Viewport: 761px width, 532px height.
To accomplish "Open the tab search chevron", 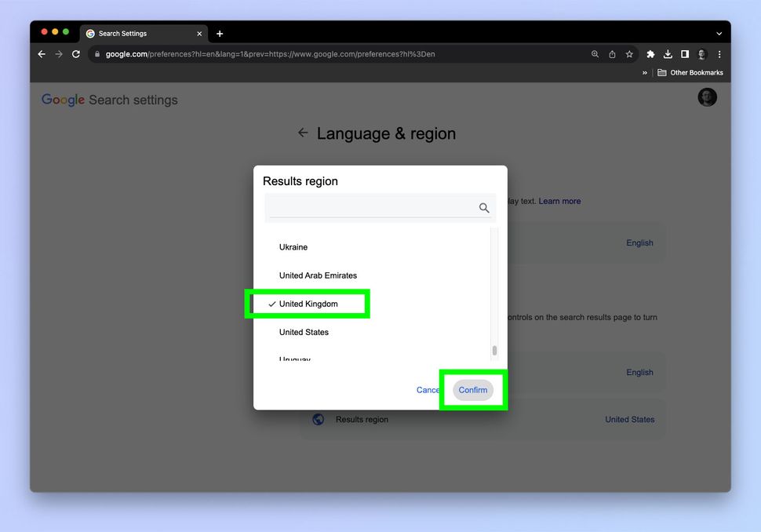I will click(719, 33).
